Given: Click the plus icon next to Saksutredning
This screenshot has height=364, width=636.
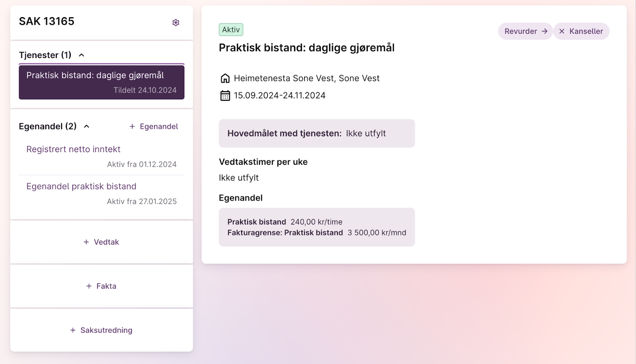Looking at the screenshot, I should [x=73, y=330].
